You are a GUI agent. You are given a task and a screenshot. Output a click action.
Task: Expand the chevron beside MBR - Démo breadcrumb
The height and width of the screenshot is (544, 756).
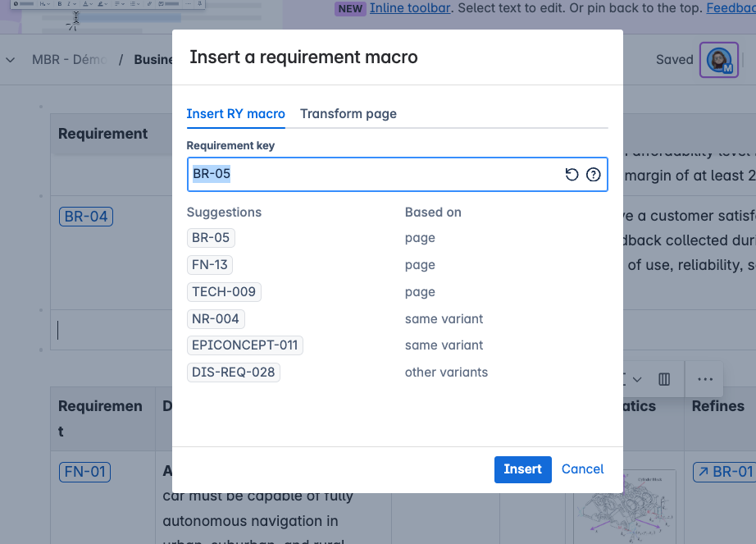[x=10, y=60]
